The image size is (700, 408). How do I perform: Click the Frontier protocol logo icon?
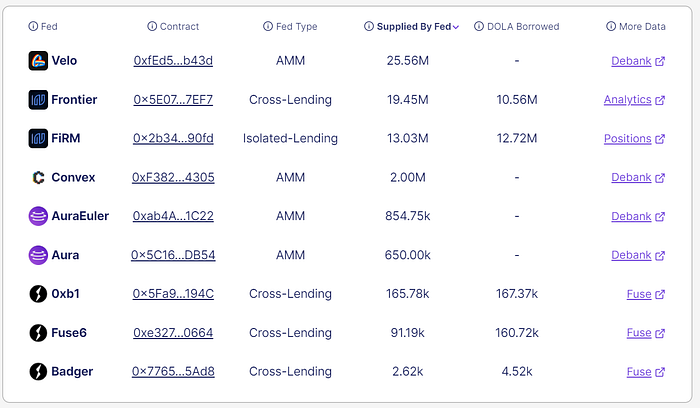coord(39,100)
